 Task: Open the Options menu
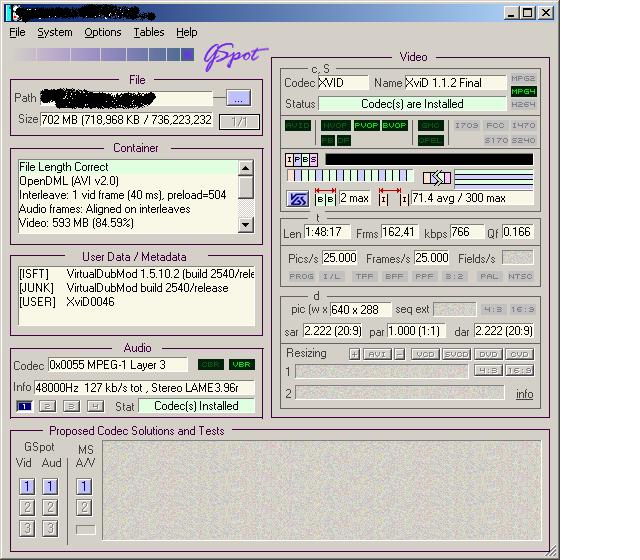[x=103, y=32]
